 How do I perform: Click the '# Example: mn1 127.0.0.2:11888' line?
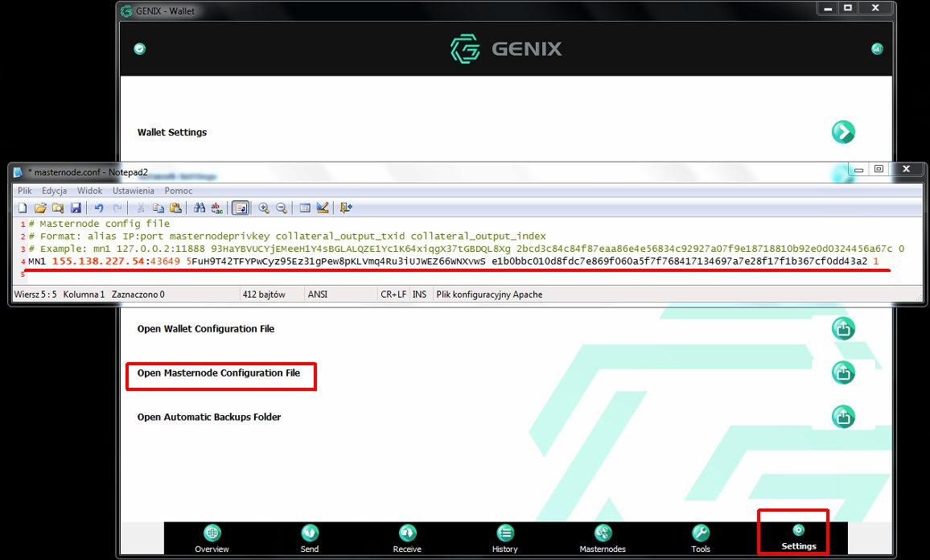[466, 249]
